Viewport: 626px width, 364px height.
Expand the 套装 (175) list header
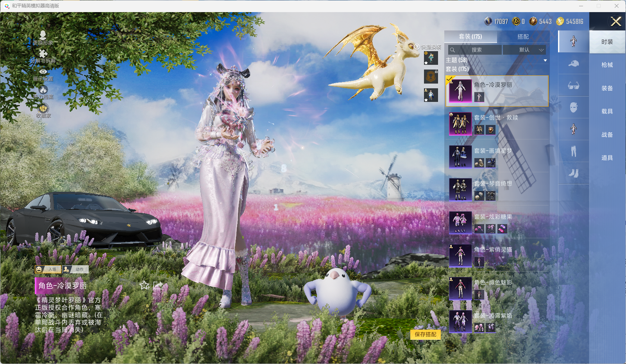click(x=457, y=69)
